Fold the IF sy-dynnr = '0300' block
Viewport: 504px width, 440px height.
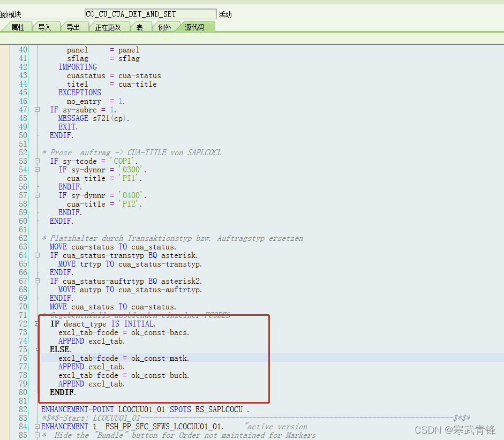click(37, 170)
